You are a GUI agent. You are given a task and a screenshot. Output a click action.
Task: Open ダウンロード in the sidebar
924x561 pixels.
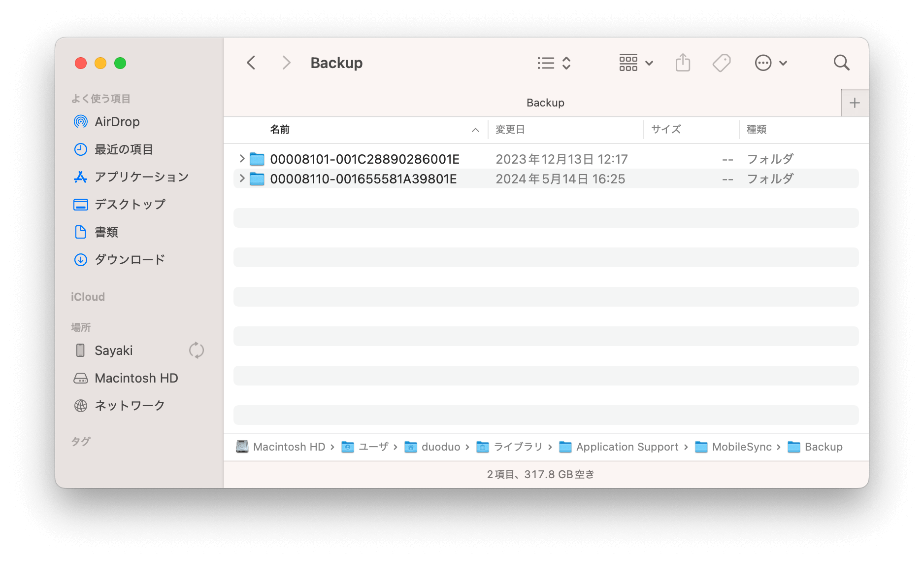(130, 260)
